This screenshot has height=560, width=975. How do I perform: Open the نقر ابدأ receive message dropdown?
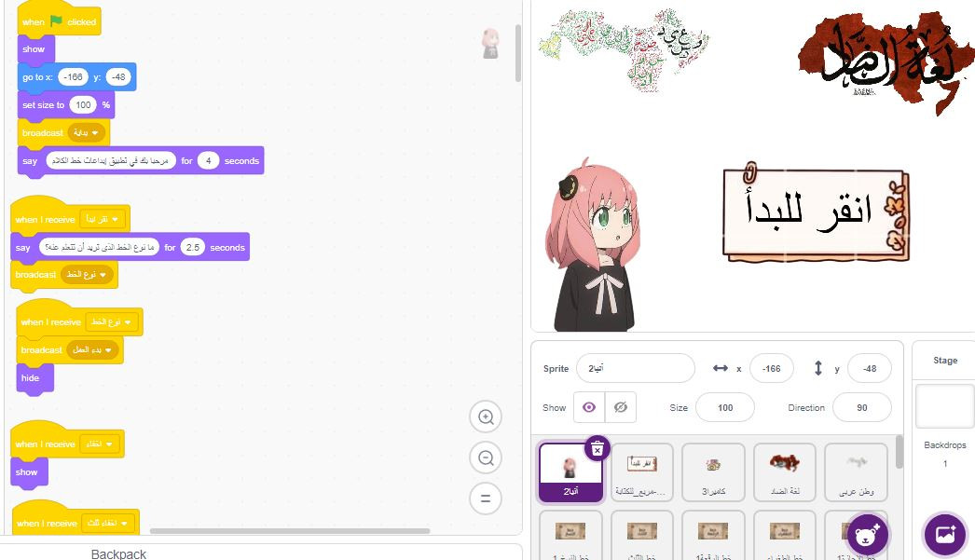103,219
